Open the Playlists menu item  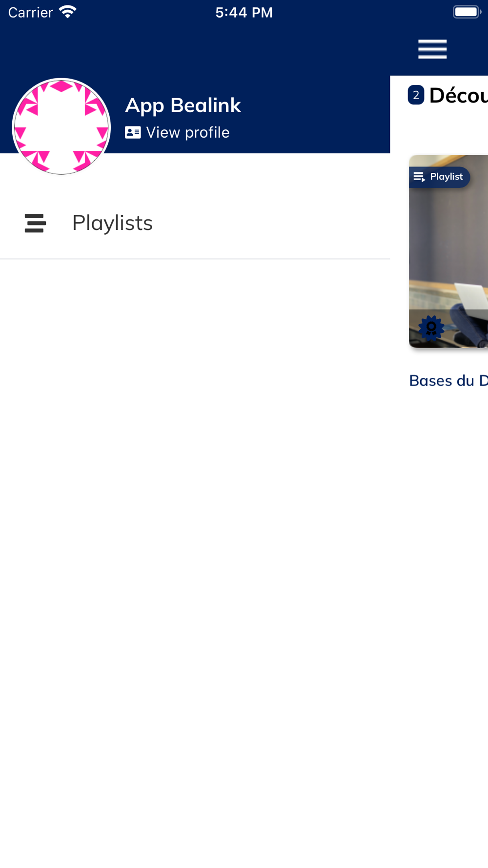pyautogui.click(x=195, y=223)
